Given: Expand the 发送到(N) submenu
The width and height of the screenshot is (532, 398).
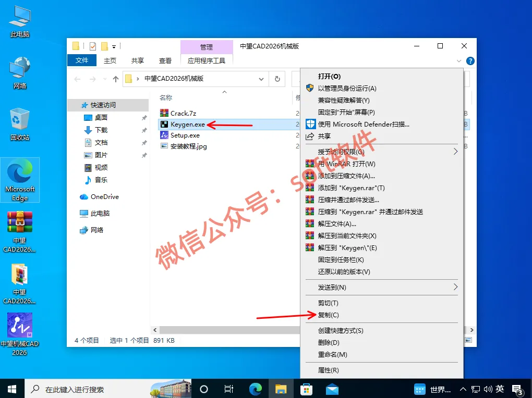Looking at the screenshot, I should [x=455, y=287].
